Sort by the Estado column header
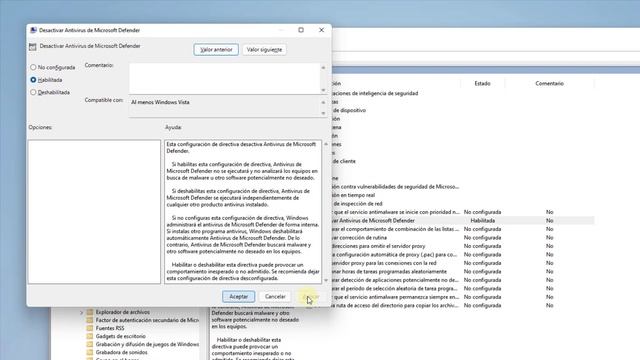Image resolution: width=640 pixels, height=360 pixels. click(x=482, y=83)
